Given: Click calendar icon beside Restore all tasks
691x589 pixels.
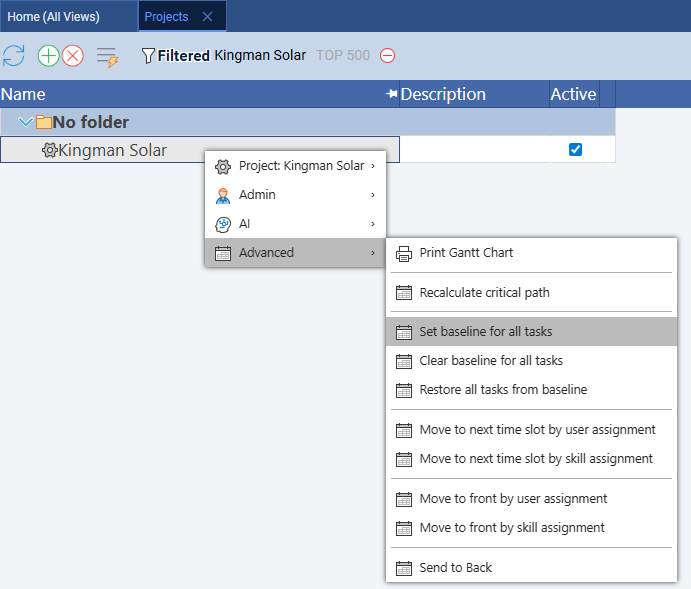Looking at the screenshot, I should tap(404, 390).
